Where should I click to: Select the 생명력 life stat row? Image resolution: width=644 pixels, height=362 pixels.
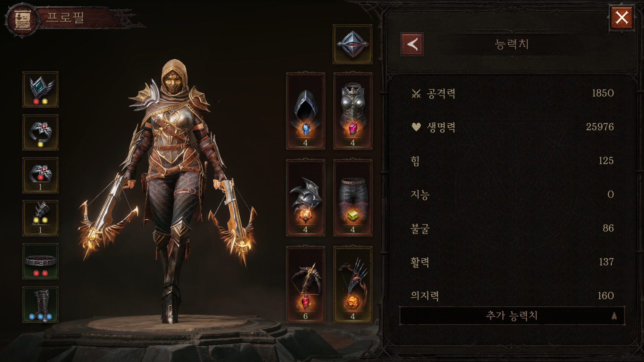point(512,127)
